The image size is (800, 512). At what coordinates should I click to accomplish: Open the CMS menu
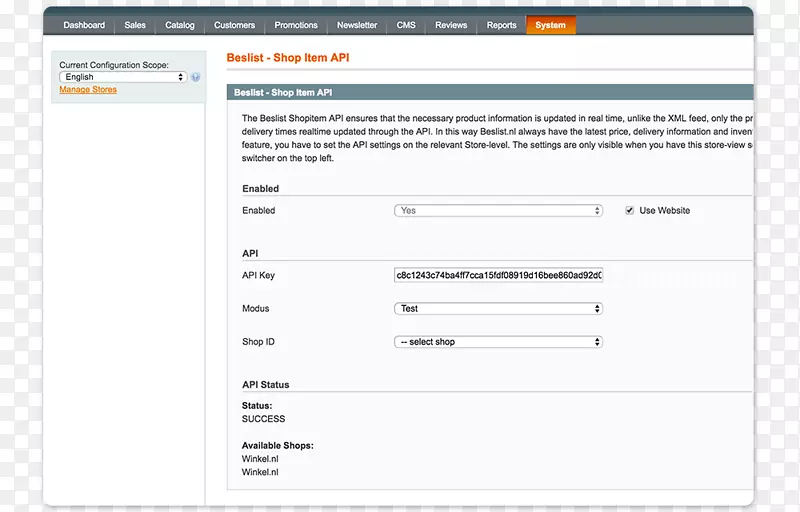point(406,26)
